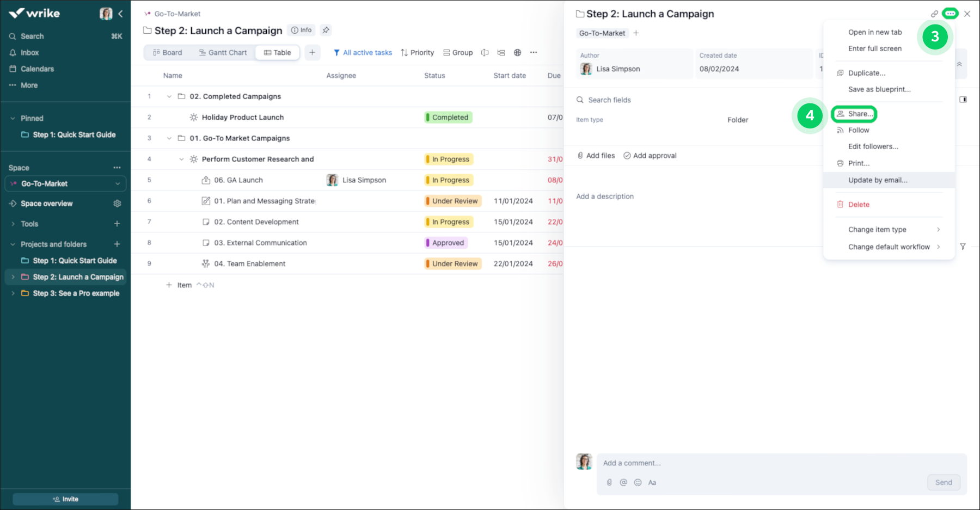Attach a file with the paperclip in the comment box
The image size is (980, 510).
click(x=609, y=482)
